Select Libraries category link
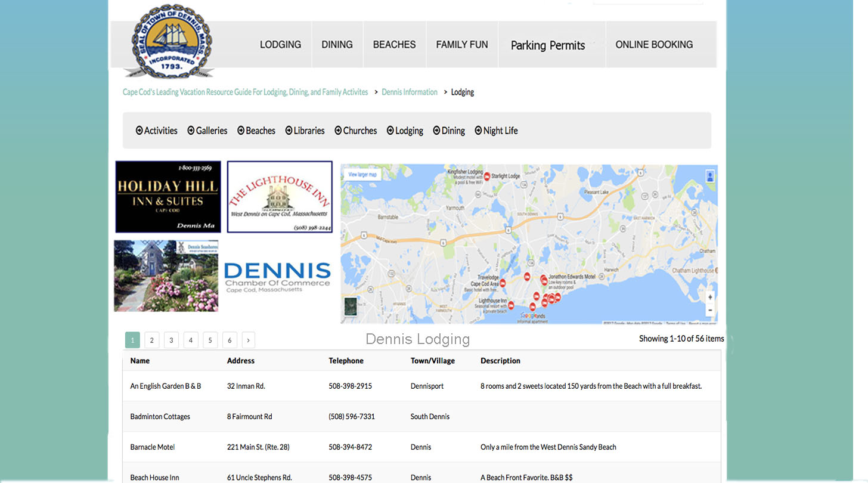Viewport: 868px width, 483px height. click(305, 131)
